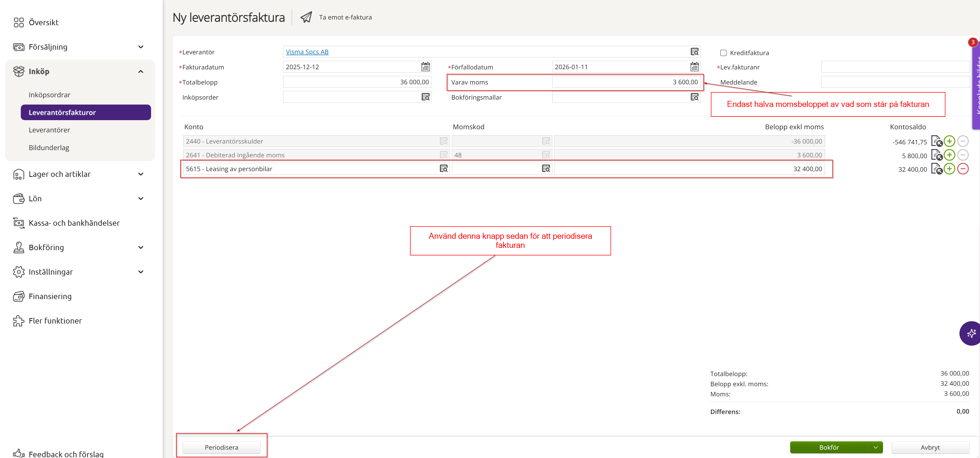Collapse the Inköp menu section
980x458 pixels.
pyautogui.click(x=140, y=72)
